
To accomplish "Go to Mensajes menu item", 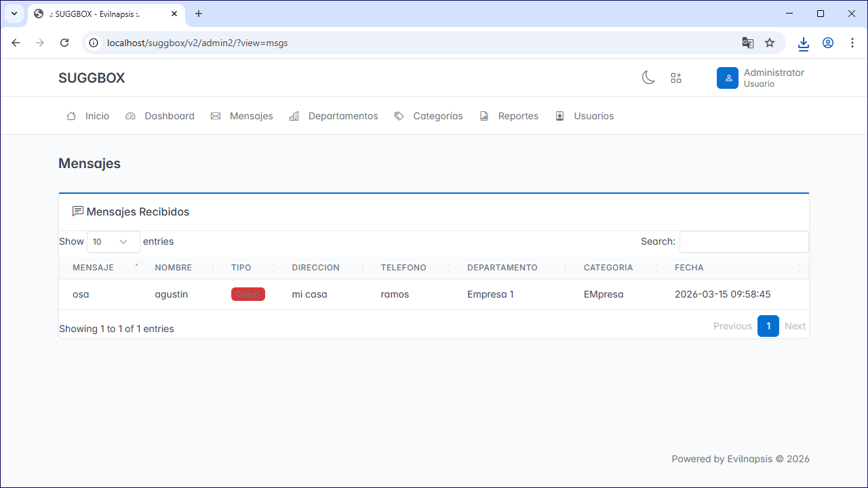I will pos(242,116).
